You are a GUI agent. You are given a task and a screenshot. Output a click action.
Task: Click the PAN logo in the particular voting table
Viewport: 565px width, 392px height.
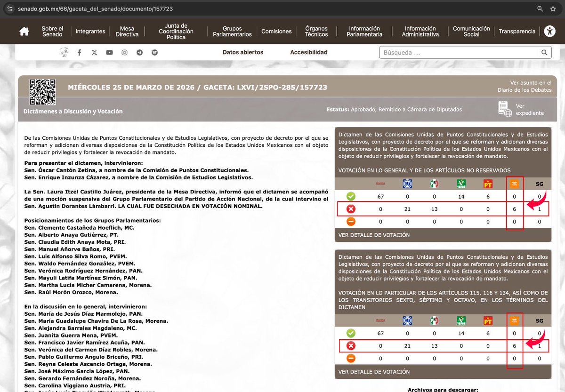[407, 320]
